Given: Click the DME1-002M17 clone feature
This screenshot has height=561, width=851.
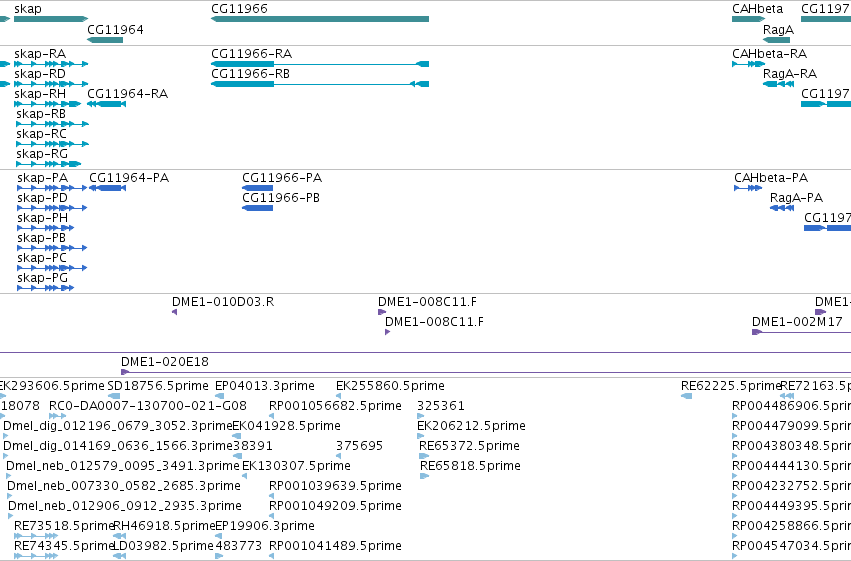Looking at the screenshot, I should [801, 332].
